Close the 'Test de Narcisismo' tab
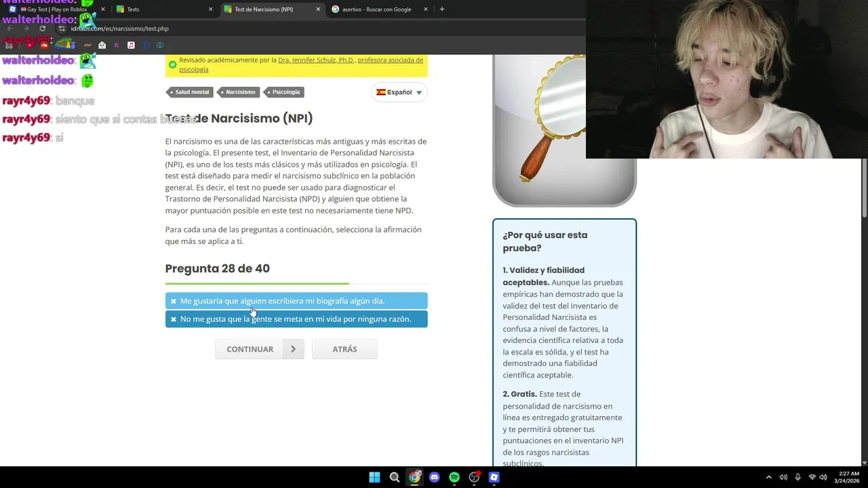The width and height of the screenshot is (868, 488). 318,9
